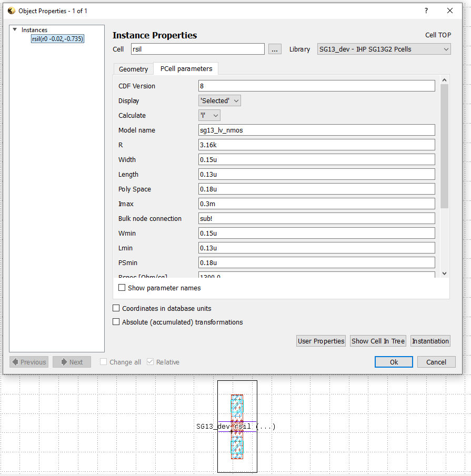471x476 pixels.
Task: Click Show Cell In Tree button
Action: (378, 341)
